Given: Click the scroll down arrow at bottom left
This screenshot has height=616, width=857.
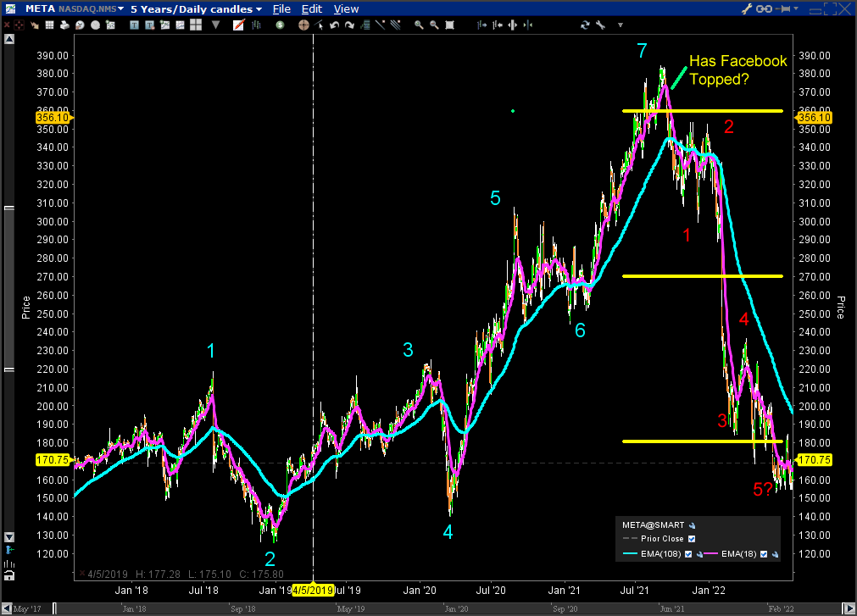Looking at the screenshot, I should [8, 537].
